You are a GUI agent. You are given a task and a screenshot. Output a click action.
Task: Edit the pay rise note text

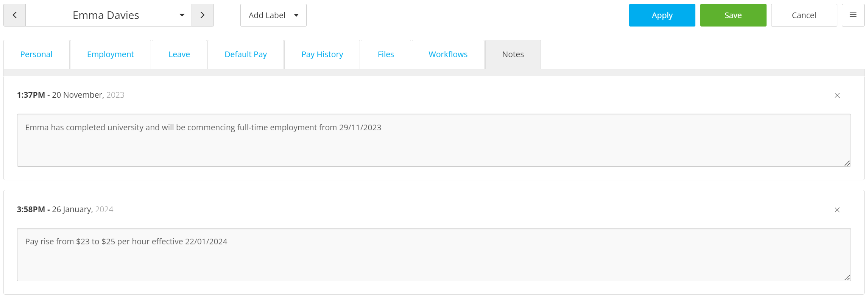[x=434, y=255]
